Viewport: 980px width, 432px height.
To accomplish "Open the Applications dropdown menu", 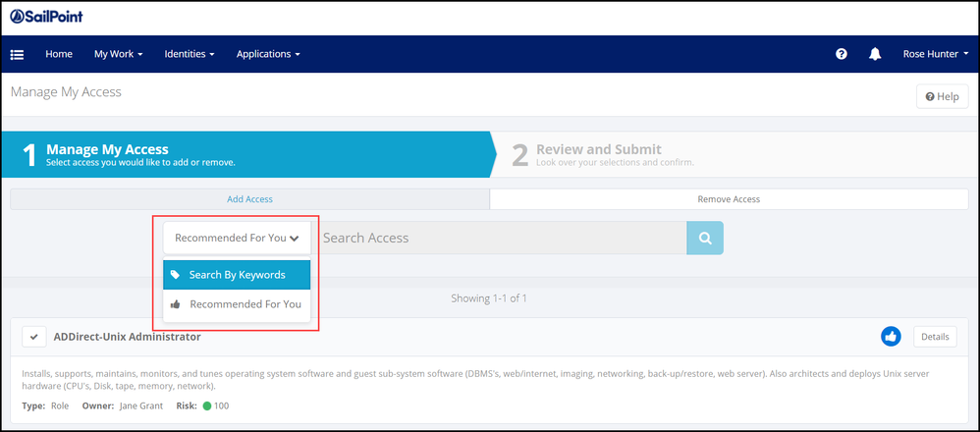I will pyautogui.click(x=268, y=54).
